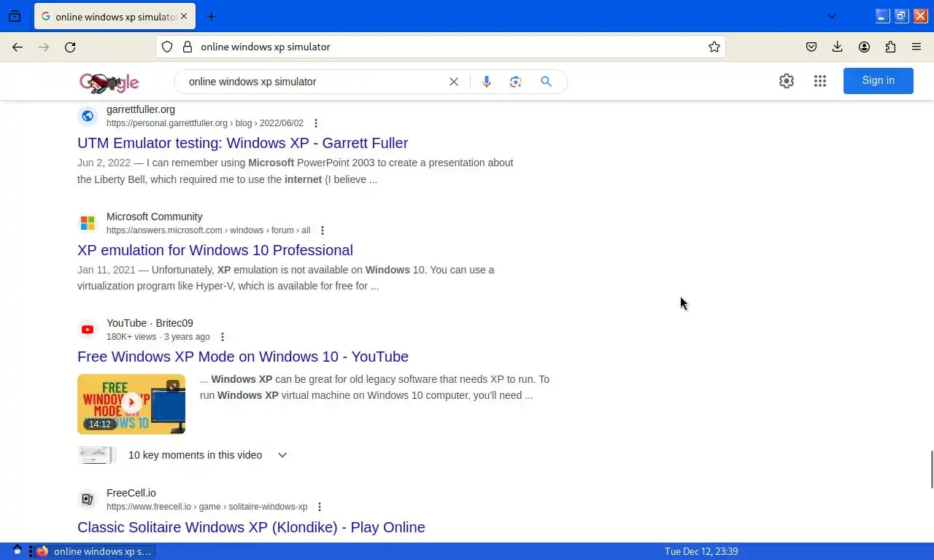Focus the browser address bar

coord(441,47)
